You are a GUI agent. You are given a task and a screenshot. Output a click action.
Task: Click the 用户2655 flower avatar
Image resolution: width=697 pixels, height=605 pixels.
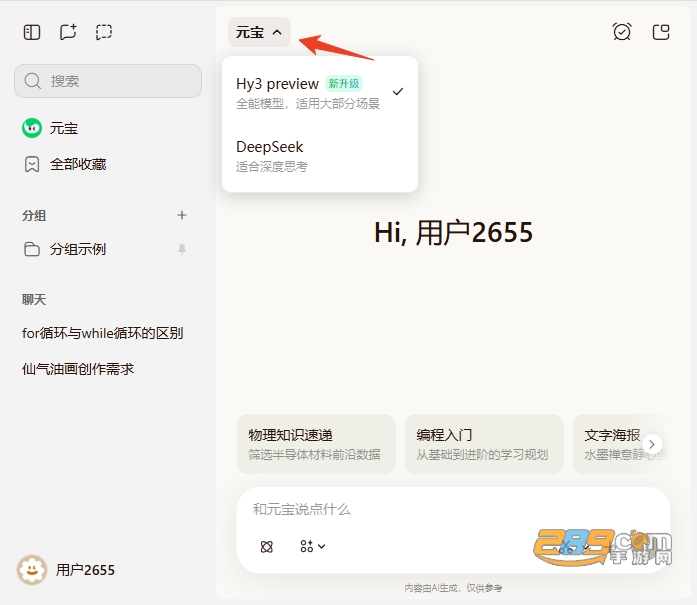tap(32, 570)
